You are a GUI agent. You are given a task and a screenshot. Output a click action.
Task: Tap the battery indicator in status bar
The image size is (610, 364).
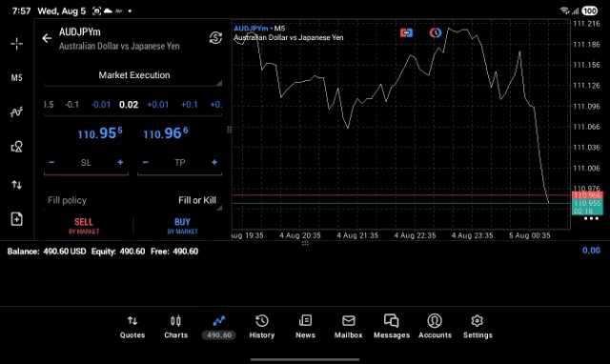pos(590,10)
